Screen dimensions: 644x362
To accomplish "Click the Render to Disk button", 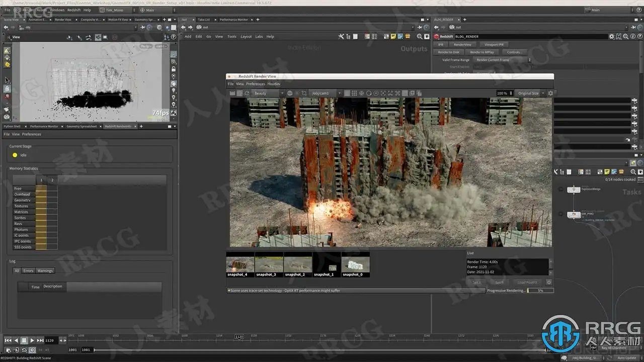I will 448,52.
